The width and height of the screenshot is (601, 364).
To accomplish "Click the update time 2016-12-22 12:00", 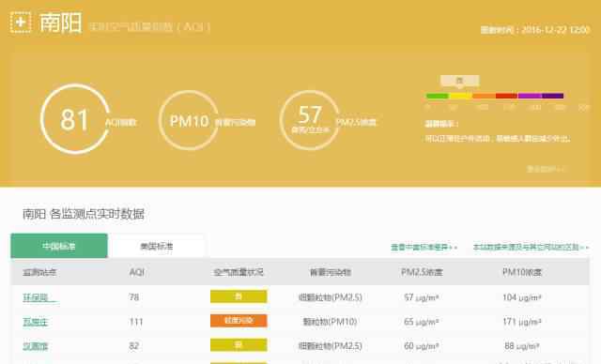I will coord(535,30).
